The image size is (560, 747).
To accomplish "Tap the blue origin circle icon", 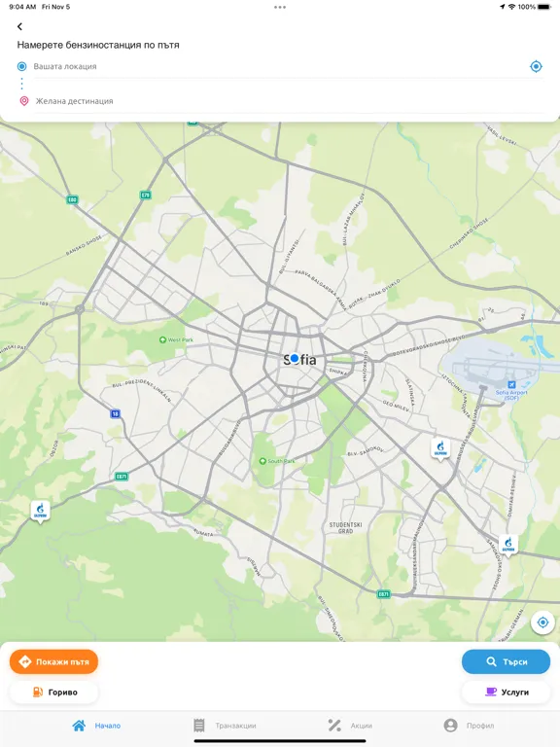I will pyautogui.click(x=21, y=66).
